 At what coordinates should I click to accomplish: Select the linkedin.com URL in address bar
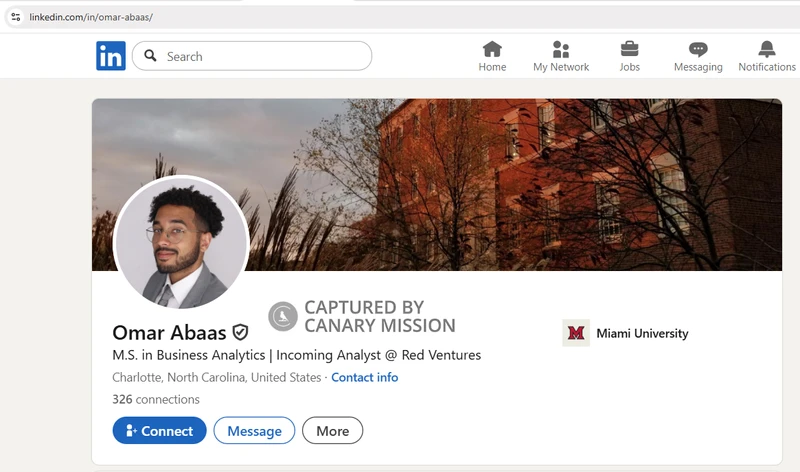coord(91,17)
